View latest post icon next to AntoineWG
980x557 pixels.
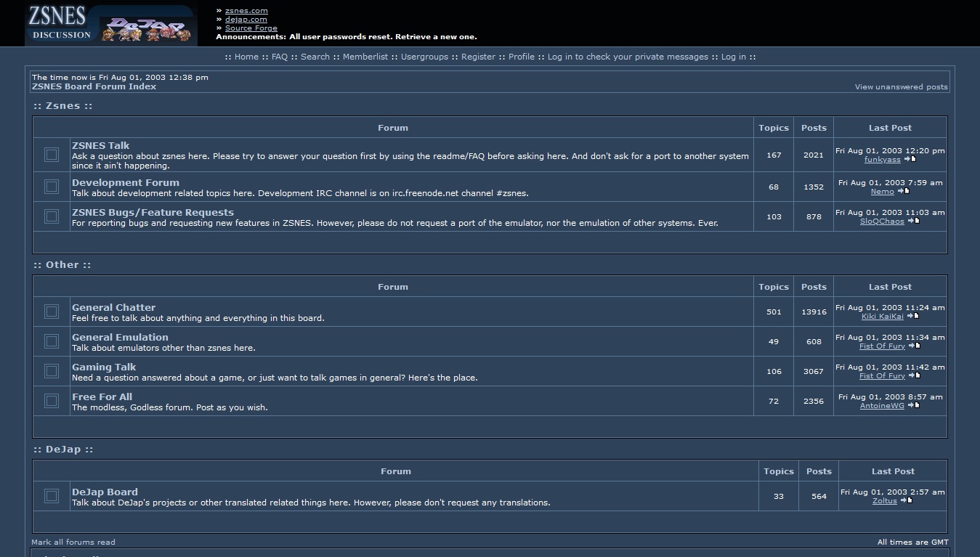[913, 405]
